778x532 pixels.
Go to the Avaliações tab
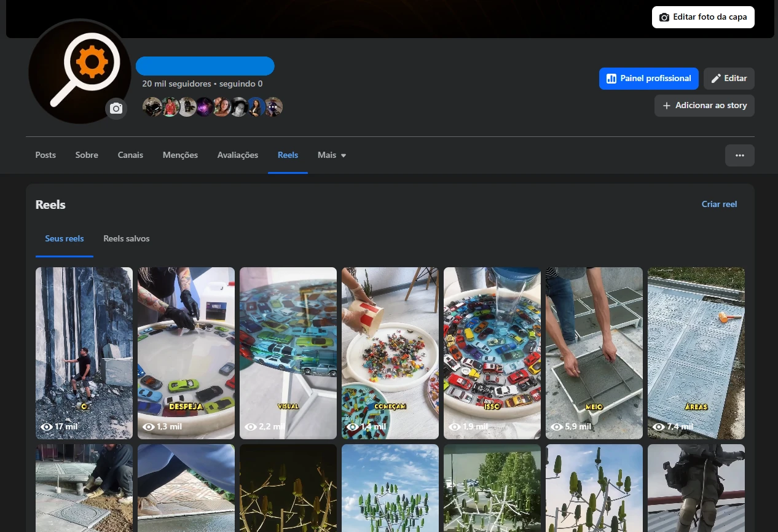pyautogui.click(x=238, y=155)
